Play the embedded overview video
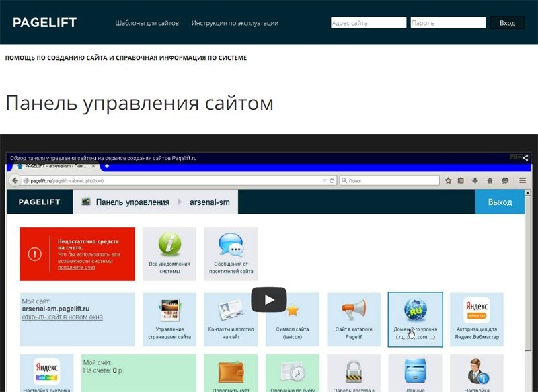This screenshot has width=538, height=392. tap(269, 300)
